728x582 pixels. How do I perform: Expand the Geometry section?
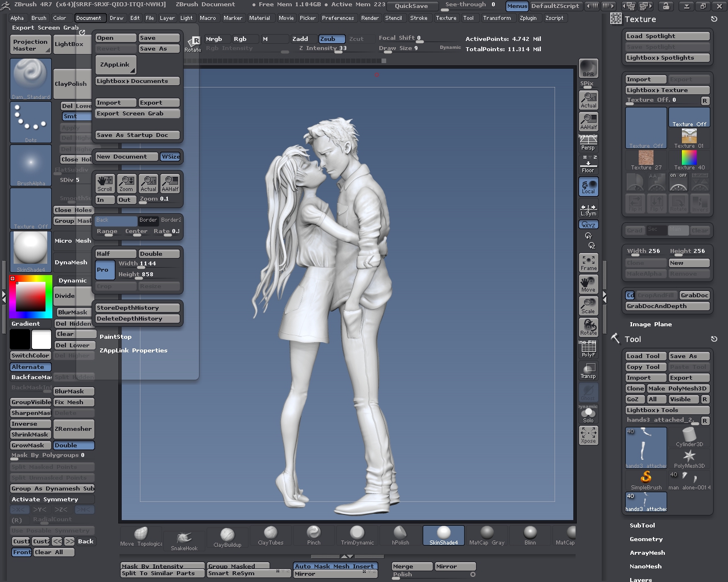(646, 539)
